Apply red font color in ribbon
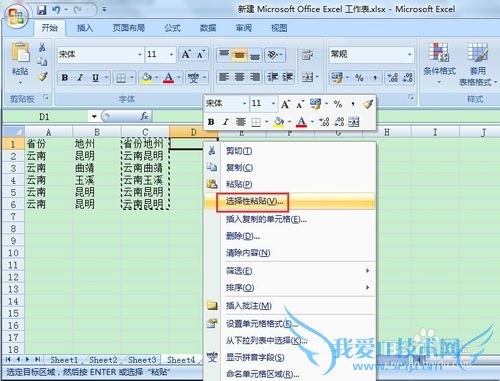Image resolution: width=500 pixels, height=381 pixels. coord(168,78)
